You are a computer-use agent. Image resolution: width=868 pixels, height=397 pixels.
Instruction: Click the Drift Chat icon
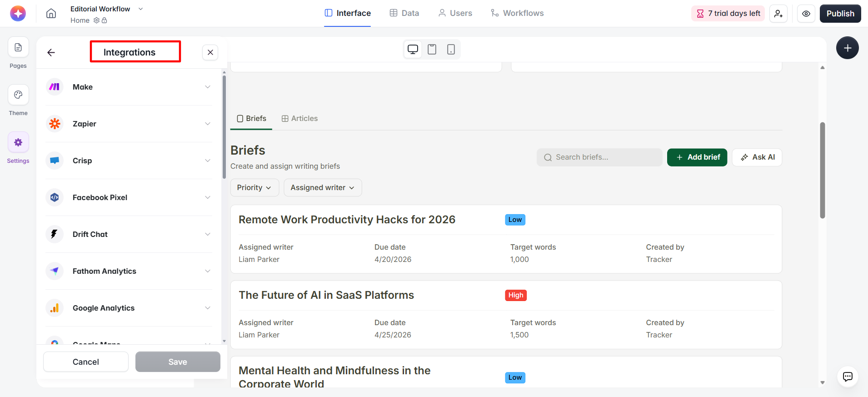(x=55, y=234)
